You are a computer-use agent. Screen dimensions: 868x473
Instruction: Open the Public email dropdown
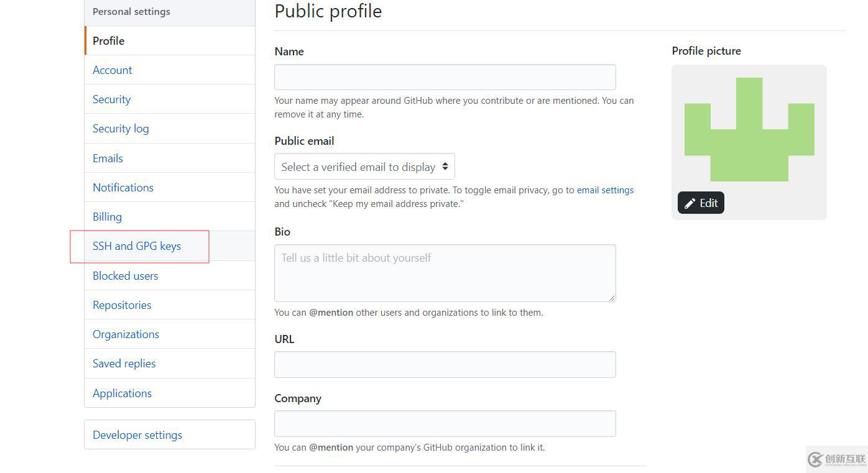tap(364, 167)
